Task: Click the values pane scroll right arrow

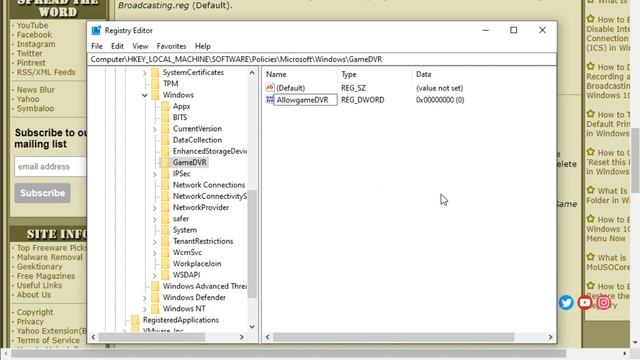Action: 550,337
